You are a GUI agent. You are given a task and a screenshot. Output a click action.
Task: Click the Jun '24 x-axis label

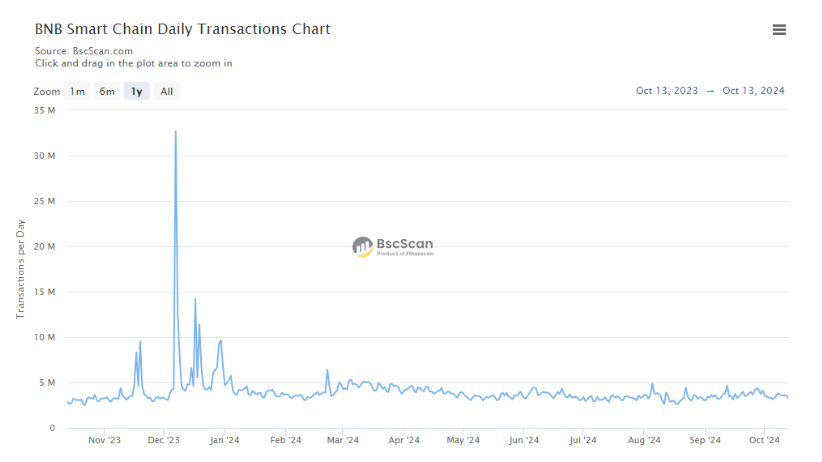(524, 440)
